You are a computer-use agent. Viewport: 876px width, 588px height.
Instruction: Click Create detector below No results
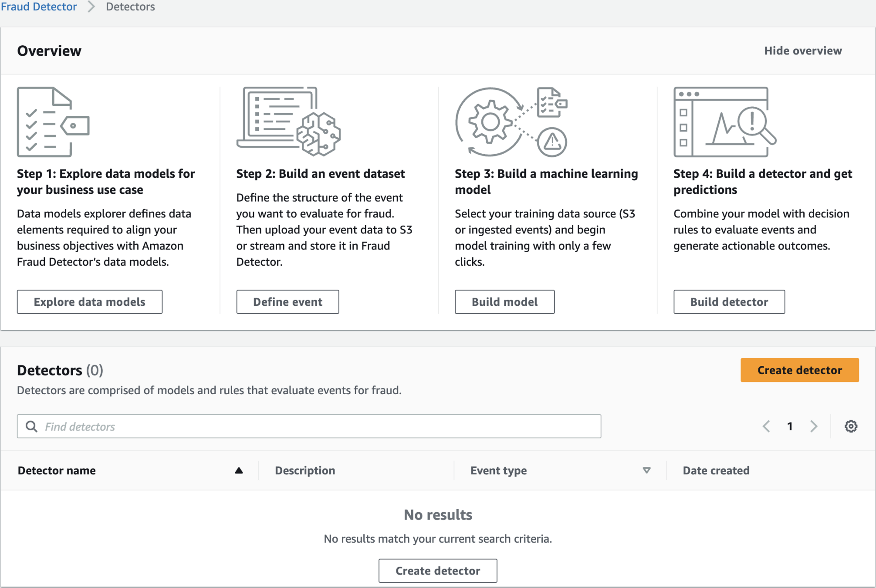pyautogui.click(x=437, y=571)
